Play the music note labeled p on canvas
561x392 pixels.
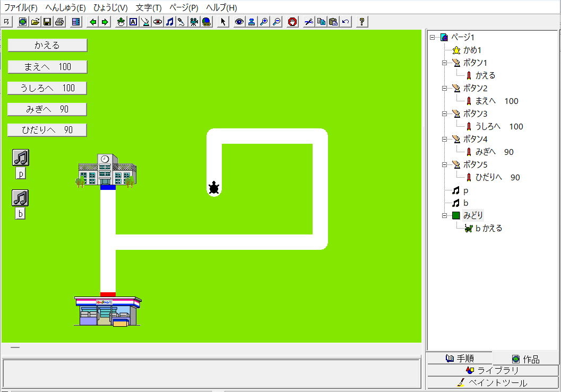(21, 158)
